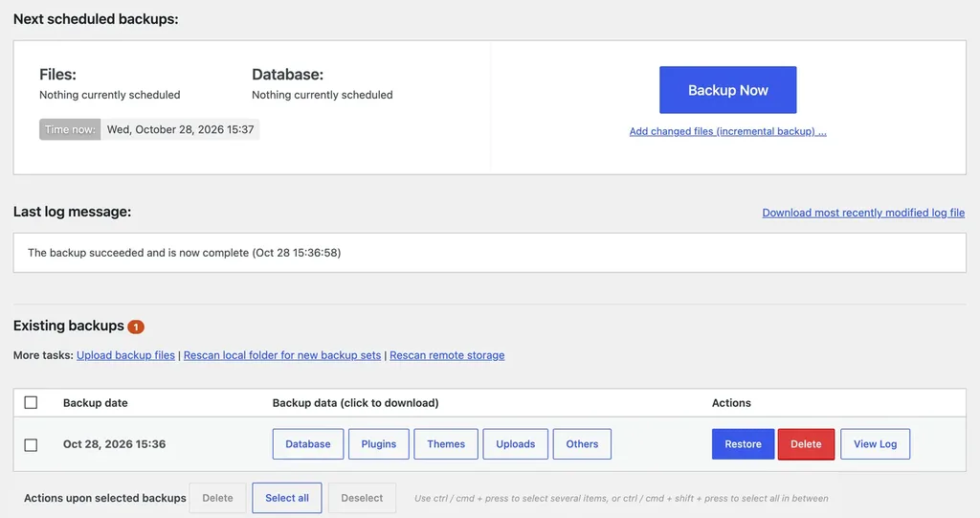Download the Uploads backup data

516,444
